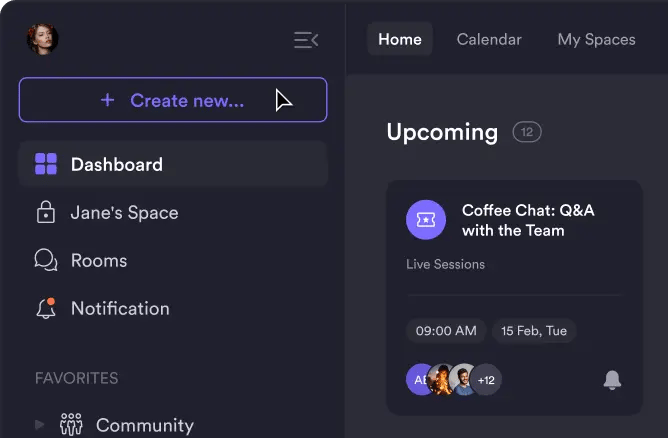Click the +12 attendees badge
668x438 pixels.
487,380
